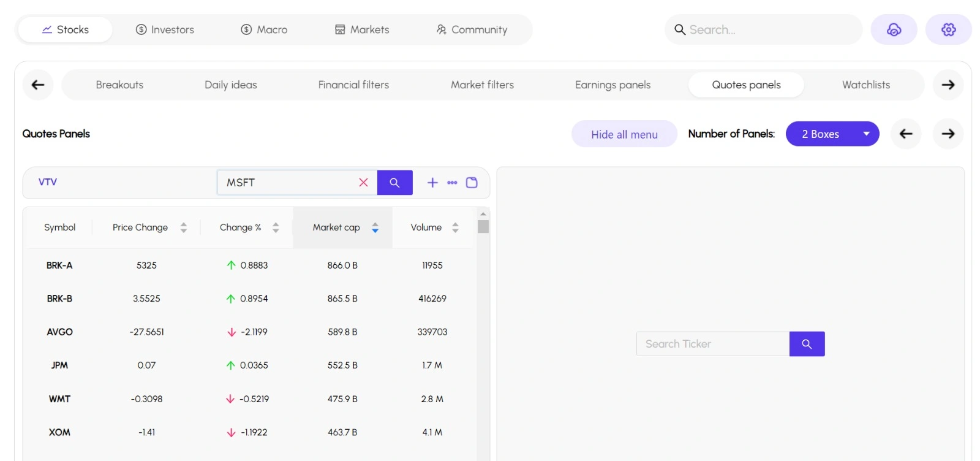Click the search button next to MSFT

(394, 183)
